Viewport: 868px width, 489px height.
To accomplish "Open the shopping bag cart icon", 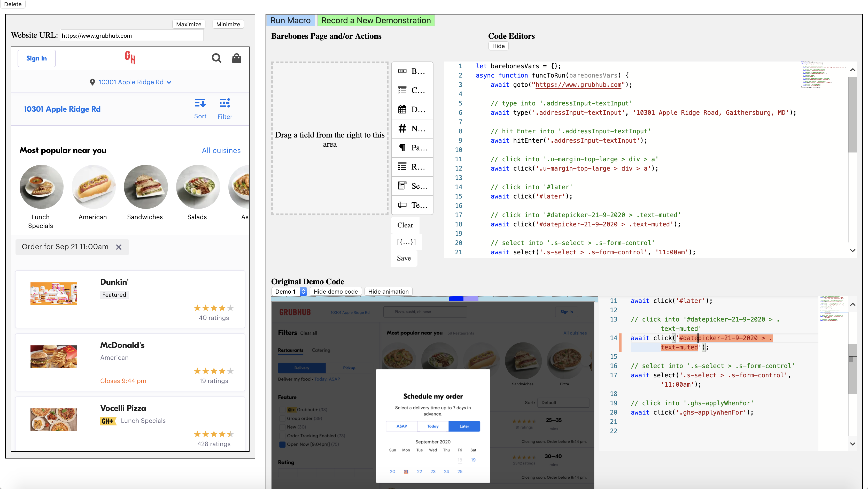I will (237, 58).
